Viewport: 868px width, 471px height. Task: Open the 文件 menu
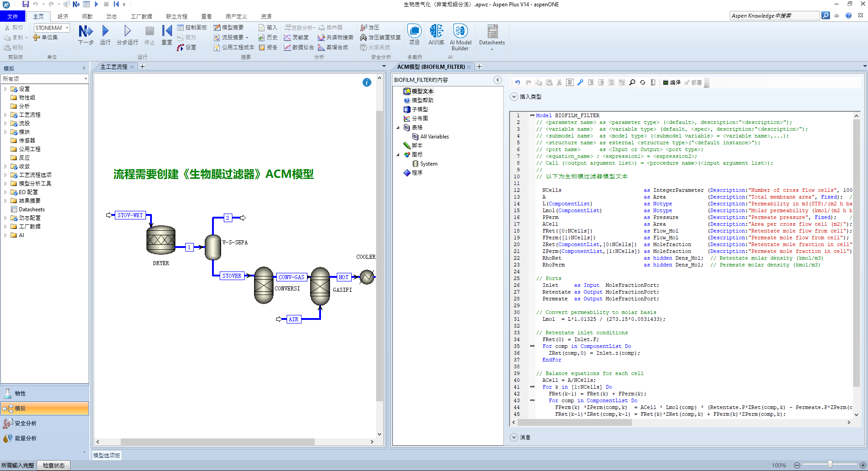point(13,16)
